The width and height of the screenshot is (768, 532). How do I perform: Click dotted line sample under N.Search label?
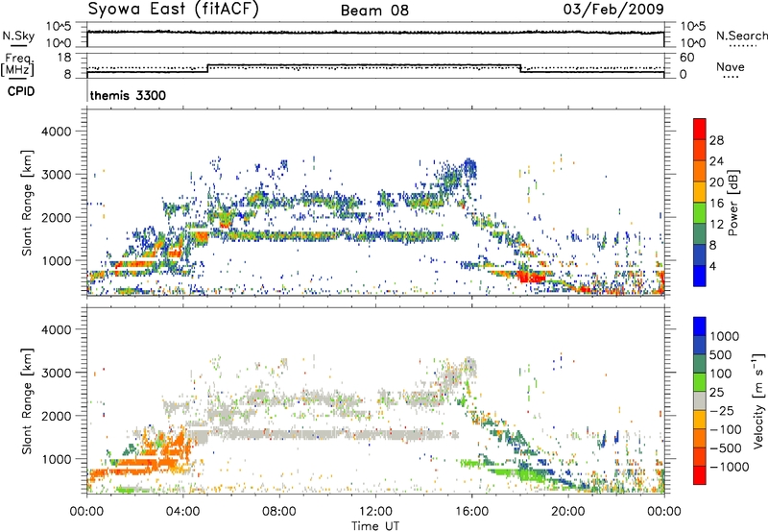[x=742, y=46]
